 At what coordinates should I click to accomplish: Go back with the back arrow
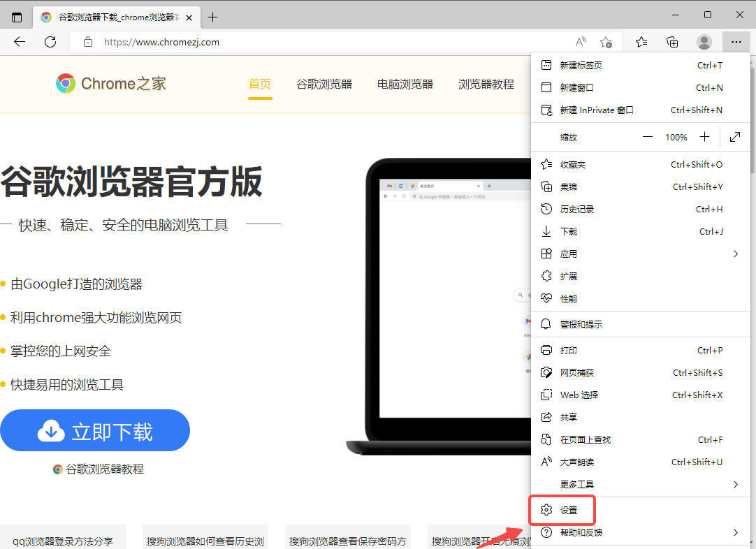[20, 42]
